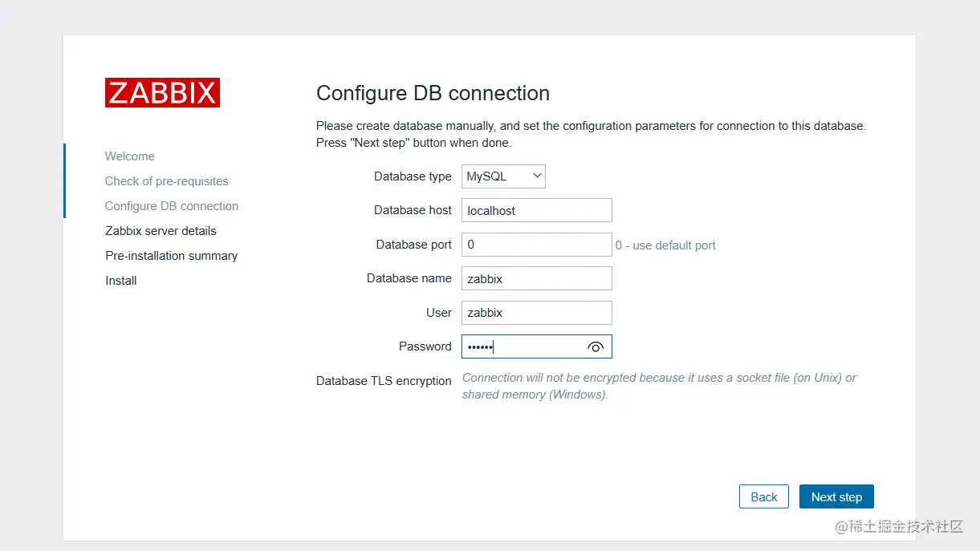Click the ZABBIX logo
The height and width of the screenshot is (551, 980).
tap(162, 93)
